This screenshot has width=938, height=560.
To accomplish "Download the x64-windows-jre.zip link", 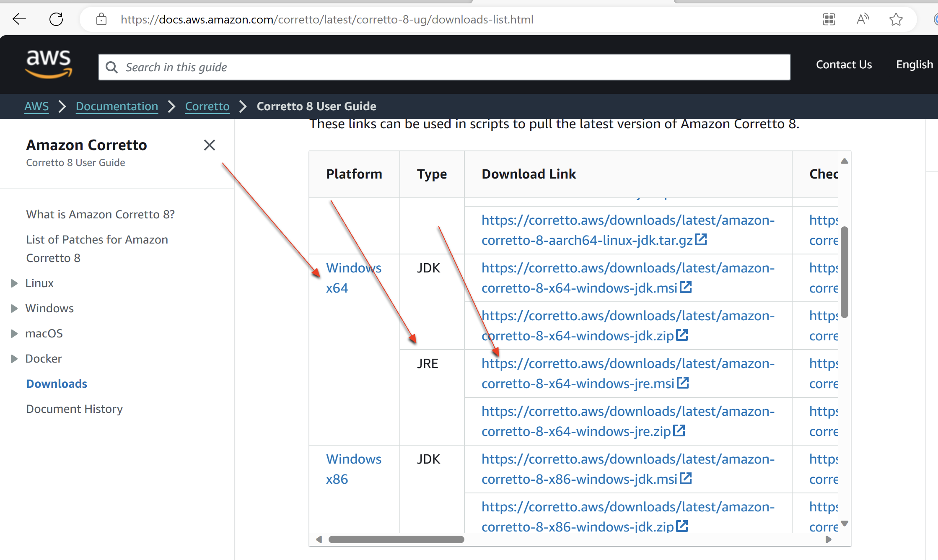I will click(x=627, y=421).
